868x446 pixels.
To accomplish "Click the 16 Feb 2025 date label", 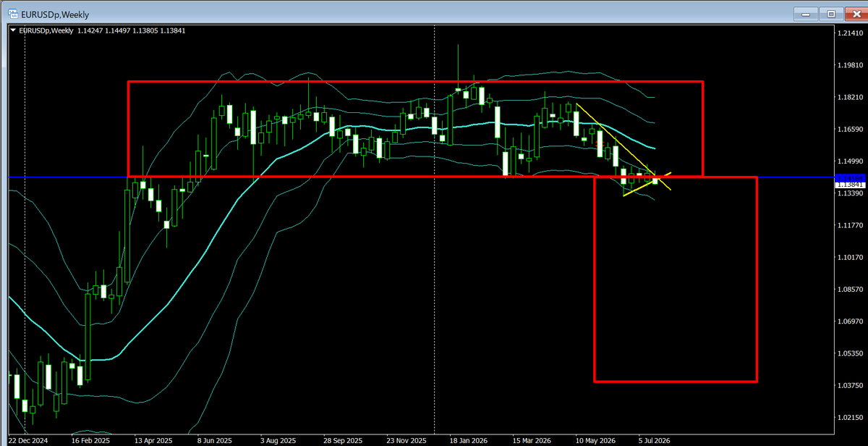I will [90, 439].
